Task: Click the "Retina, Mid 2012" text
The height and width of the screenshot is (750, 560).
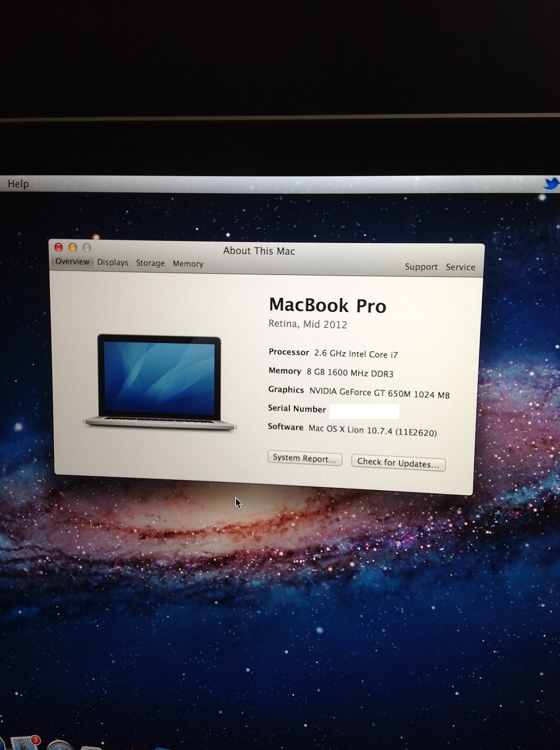Action: click(307, 324)
